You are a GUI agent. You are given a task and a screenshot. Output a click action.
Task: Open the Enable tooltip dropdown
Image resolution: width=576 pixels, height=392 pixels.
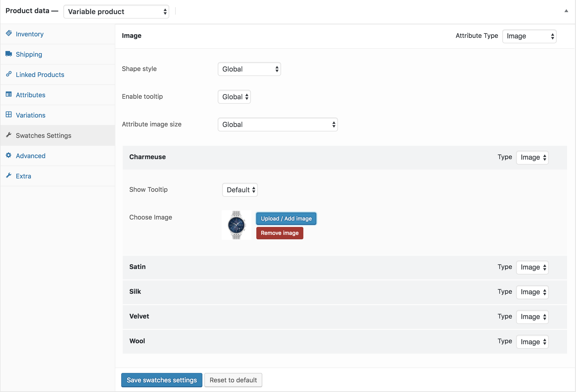tap(234, 97)
